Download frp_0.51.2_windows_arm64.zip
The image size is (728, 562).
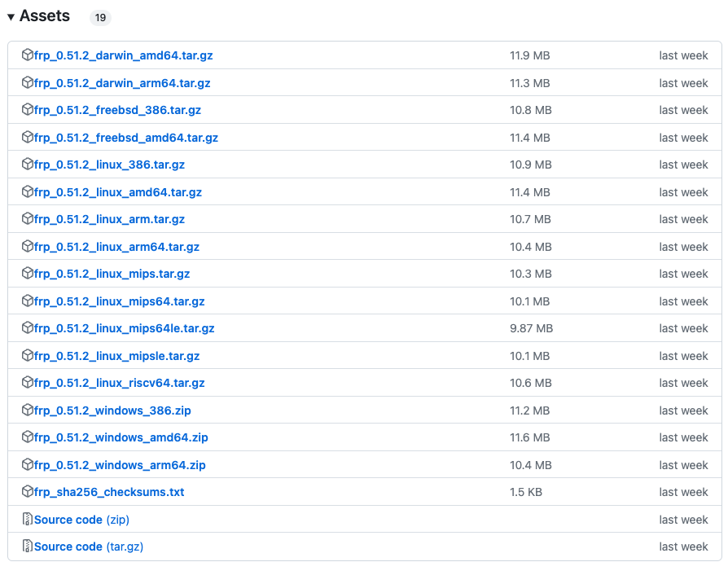tap(120, 465)
